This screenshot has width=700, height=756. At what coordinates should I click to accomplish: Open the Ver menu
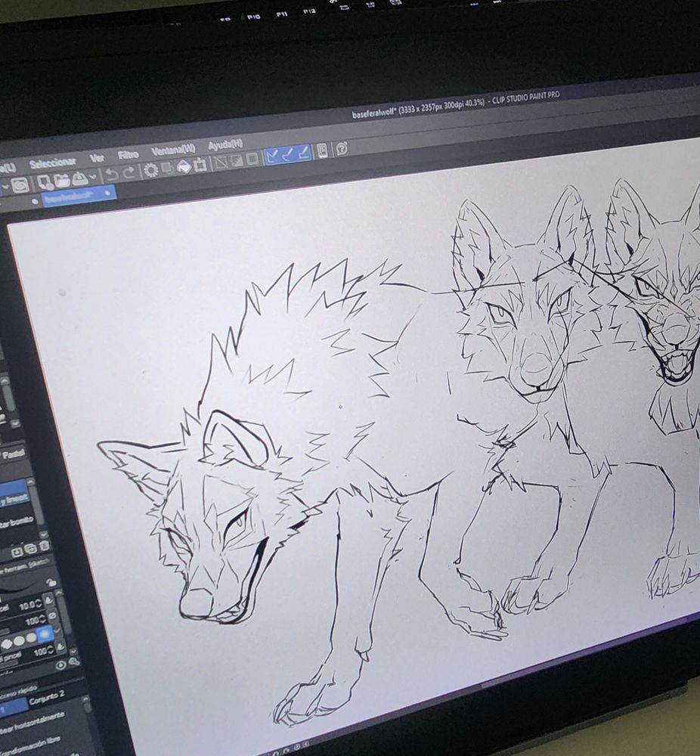point(97,158)
